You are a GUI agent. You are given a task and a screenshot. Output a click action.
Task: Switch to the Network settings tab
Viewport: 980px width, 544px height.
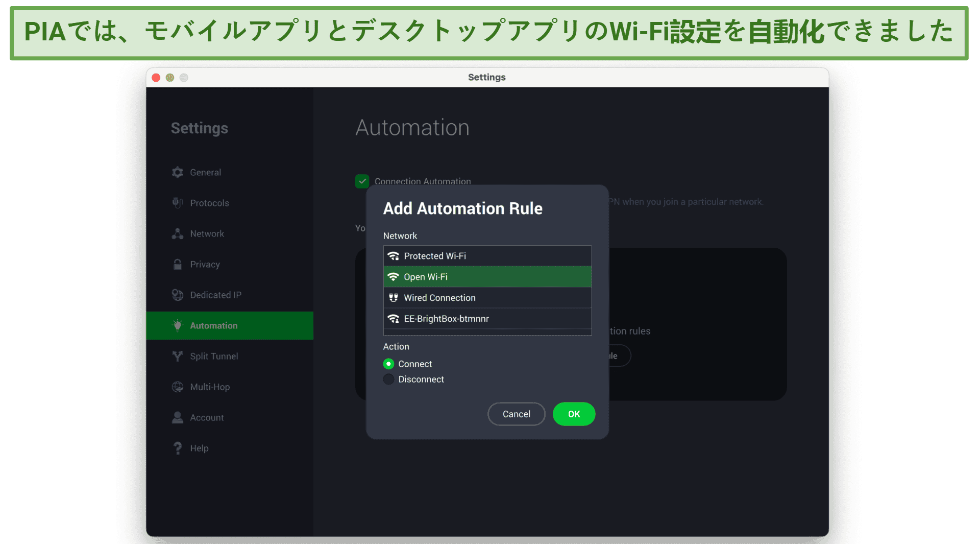coord(230,234)
